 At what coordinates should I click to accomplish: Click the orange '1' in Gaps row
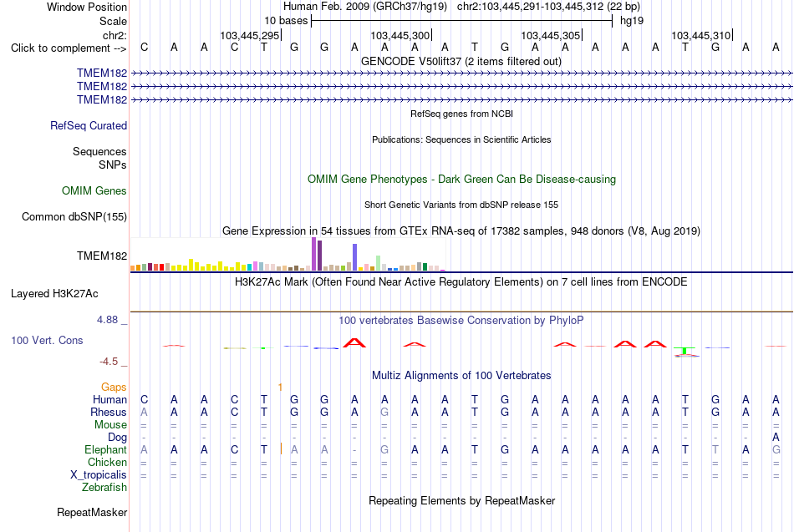[280, 388]
